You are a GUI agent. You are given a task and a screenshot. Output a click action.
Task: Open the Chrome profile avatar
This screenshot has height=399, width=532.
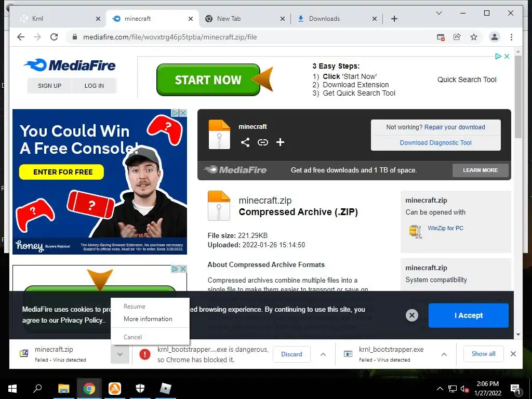click(495, 37)
